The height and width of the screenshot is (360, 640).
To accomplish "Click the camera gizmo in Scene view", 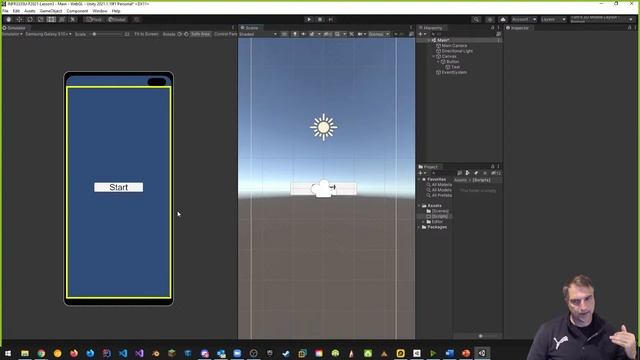I will (324, 189).
